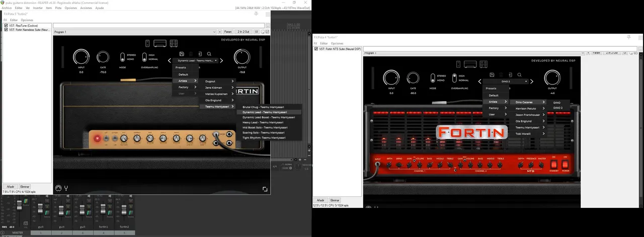Click delete preset trash icon in Nameless Suite

190,54
